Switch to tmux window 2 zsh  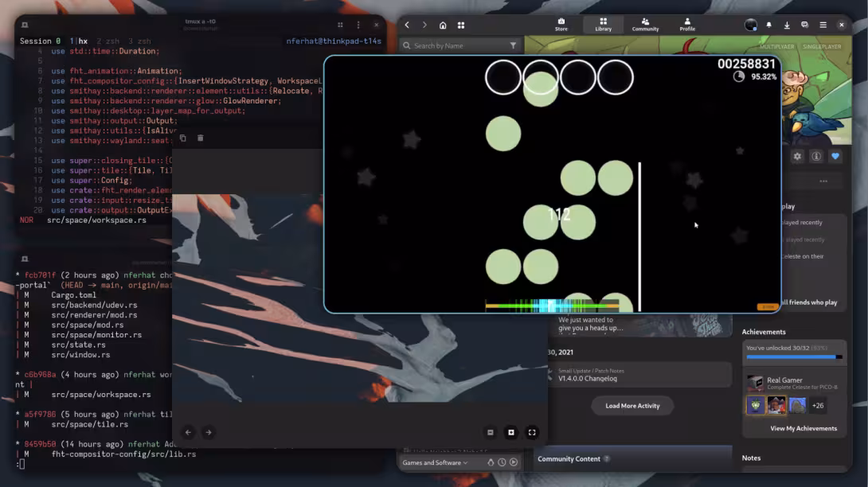coord(108,41)
